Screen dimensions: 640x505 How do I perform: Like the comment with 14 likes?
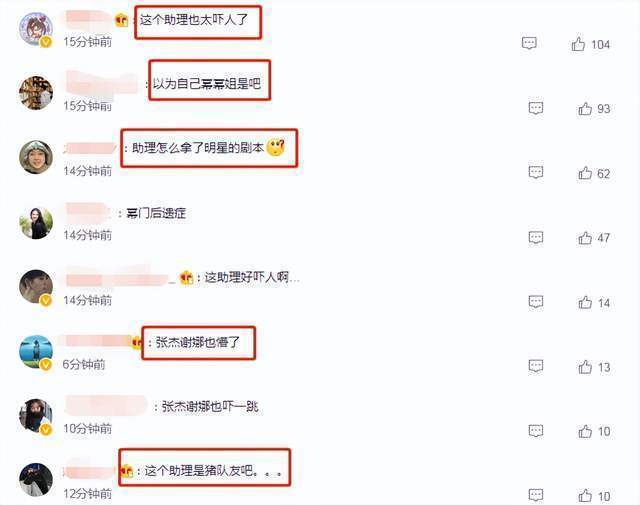point(585,302)
